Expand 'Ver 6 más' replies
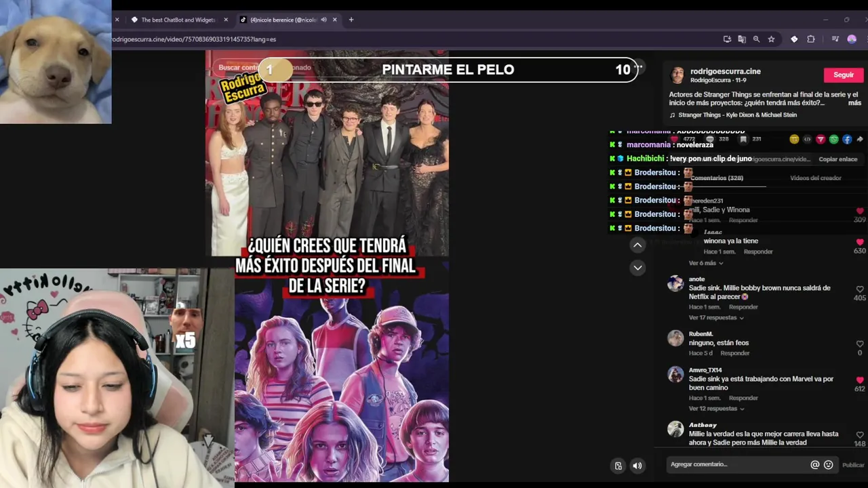The height and width of the screenshot is (488, 868). pos(706,263)
